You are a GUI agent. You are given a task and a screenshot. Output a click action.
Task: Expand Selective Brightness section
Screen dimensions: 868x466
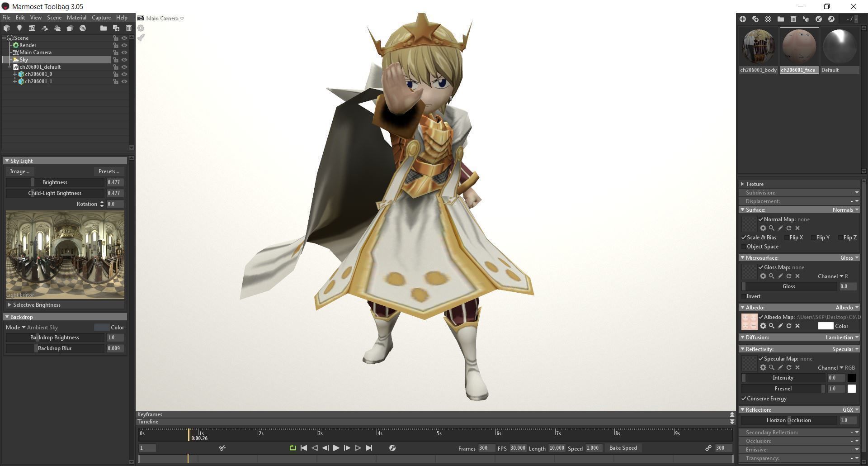(9, 305)
